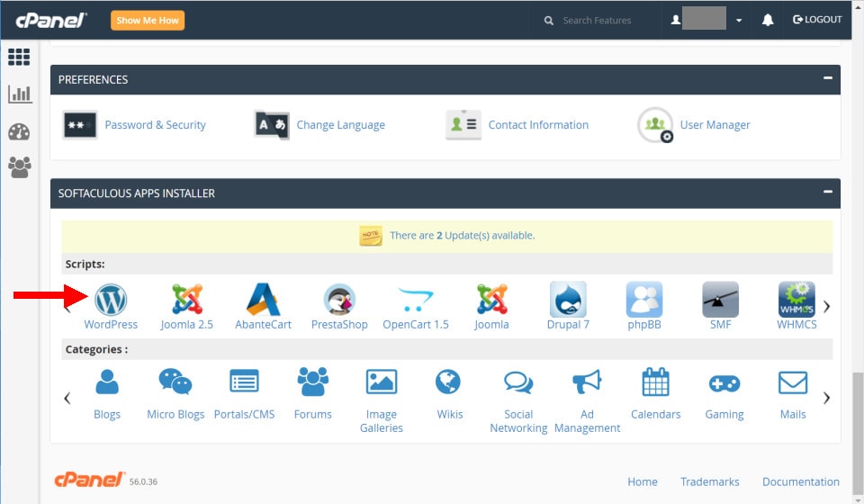The height and width of the screenshot is (504, 864).
Task: Select the PrestaShop script icon
Action: coord(339,300)
